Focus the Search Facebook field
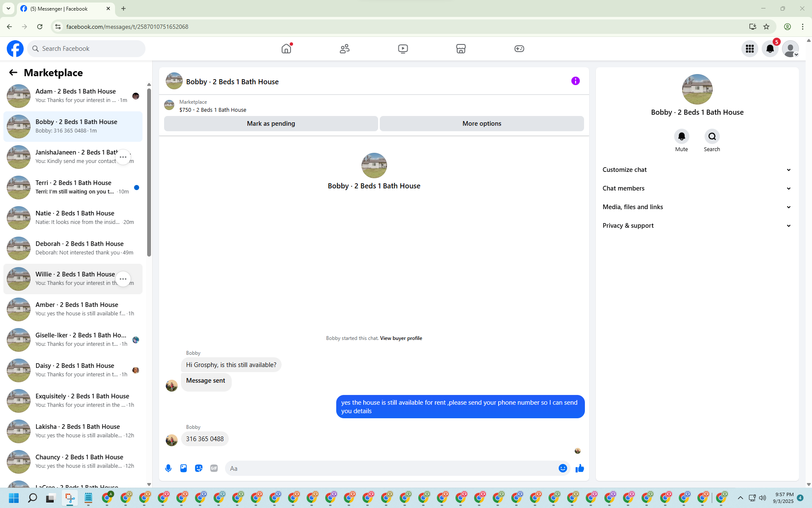The height and width of the screenshot is (508, 812). [x=87, y=49]
